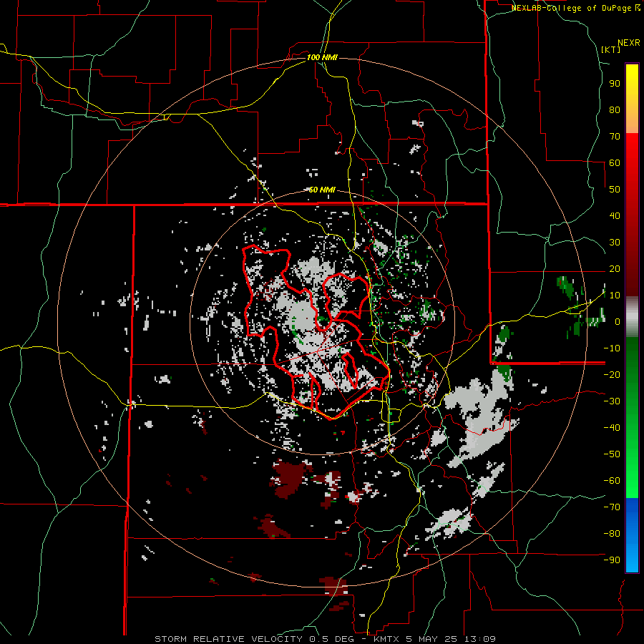Click the NEXR label above the color scale
The width and height of the screenshot is (644, 644).
point(629,43)
